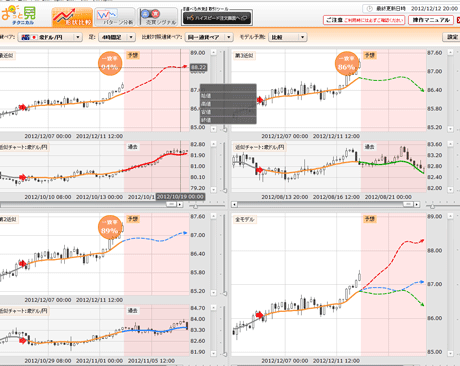The height and width of the screenshot is (366, 460).
Task: Click the 89% match rate badge
Action: [110, 227]
